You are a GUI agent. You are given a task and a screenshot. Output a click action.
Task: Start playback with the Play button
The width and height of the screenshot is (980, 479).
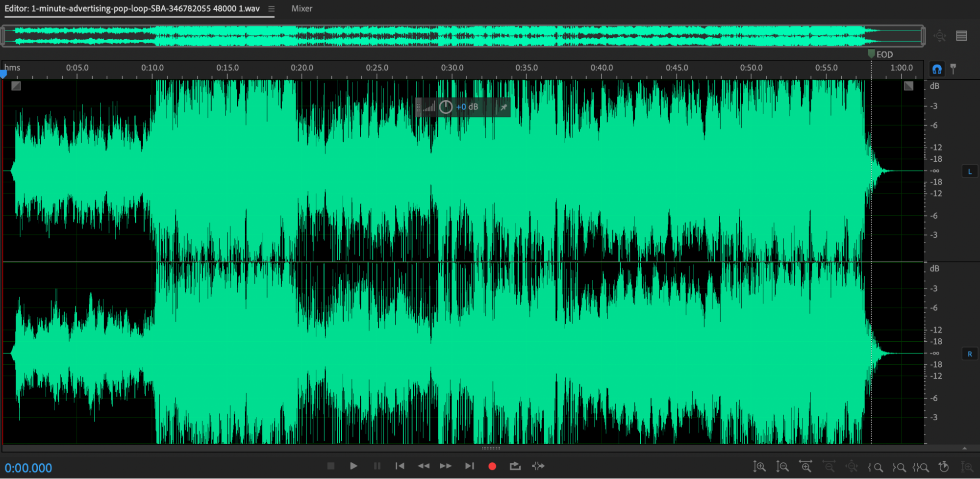(353, 466)
